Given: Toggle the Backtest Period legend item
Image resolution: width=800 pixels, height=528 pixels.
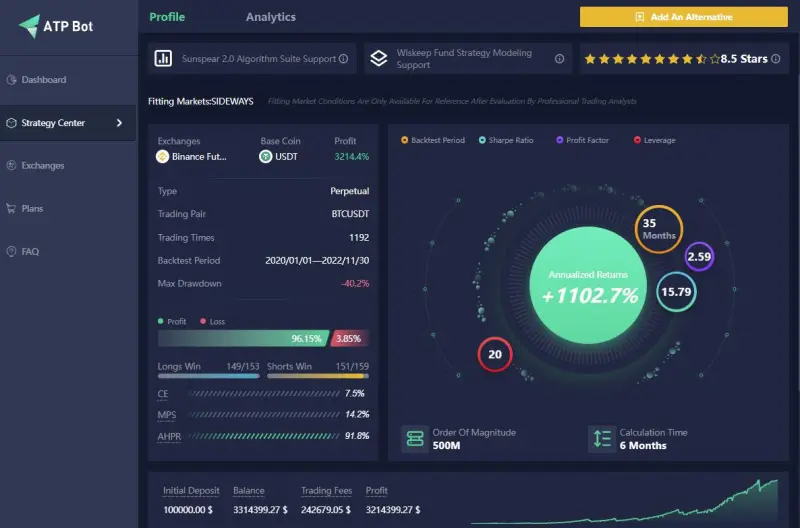Looking at the screenshot, I should pyautogui.click(x=432, y=141).
